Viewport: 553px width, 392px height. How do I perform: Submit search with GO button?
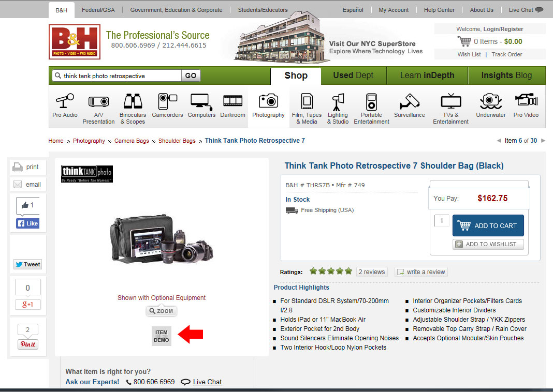[x=191, y=76]
